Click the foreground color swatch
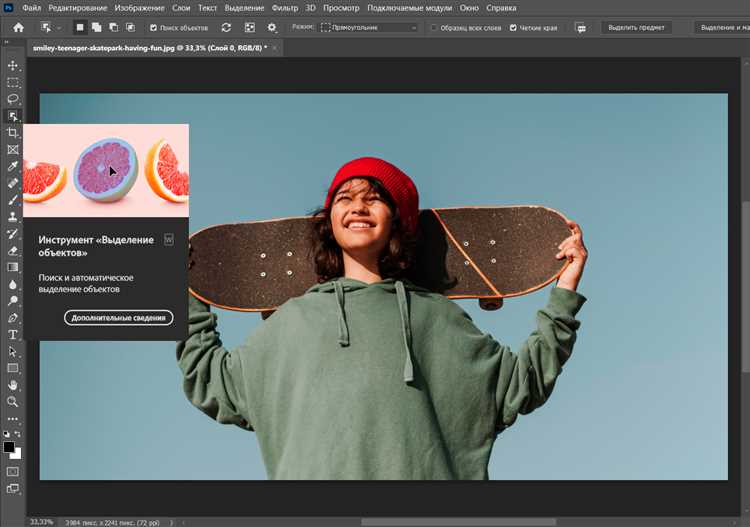 click(9, 447)
